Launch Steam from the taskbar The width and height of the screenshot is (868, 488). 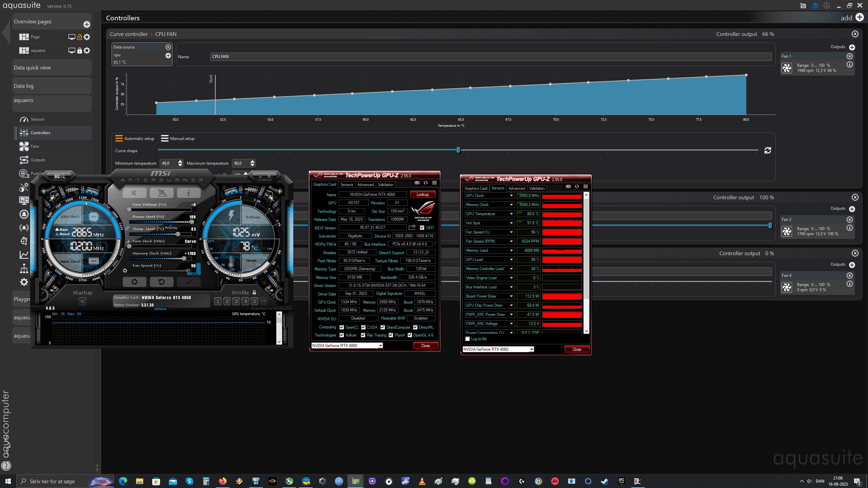pyautogui.click(x=605, y=481)
